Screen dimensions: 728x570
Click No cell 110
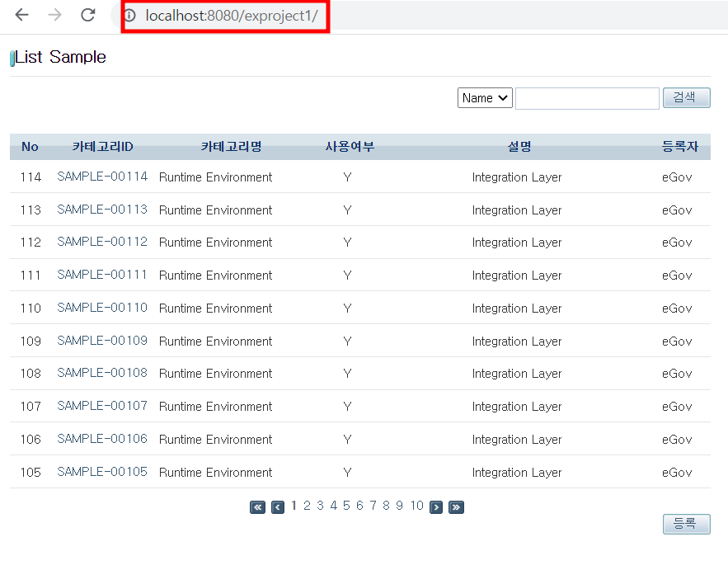click(x=31, y=308)
